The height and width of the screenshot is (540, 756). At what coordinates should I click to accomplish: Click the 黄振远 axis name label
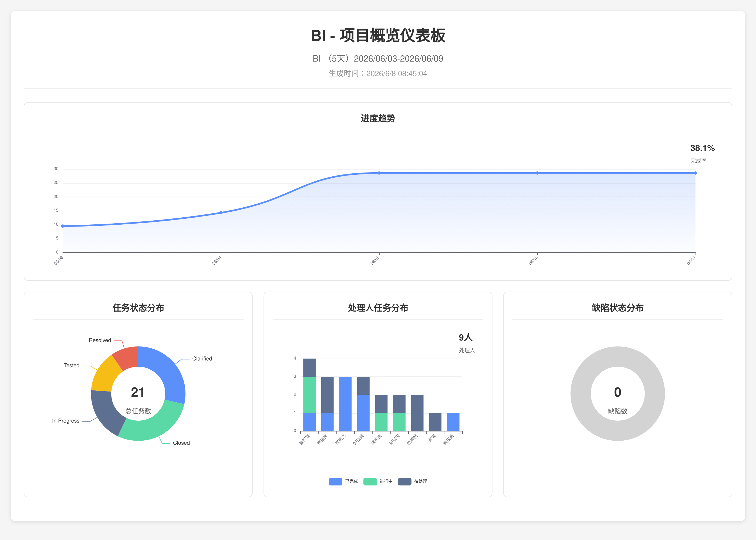322,439
